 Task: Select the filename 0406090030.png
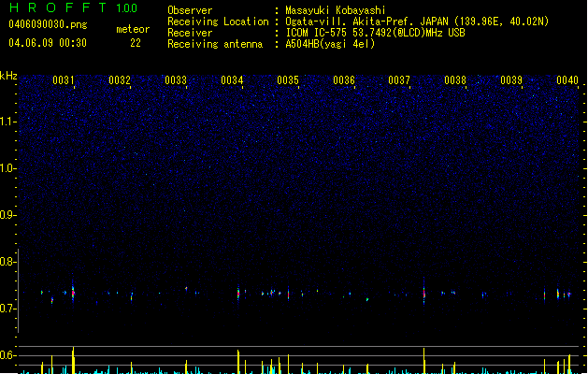(x=48, y=24)
